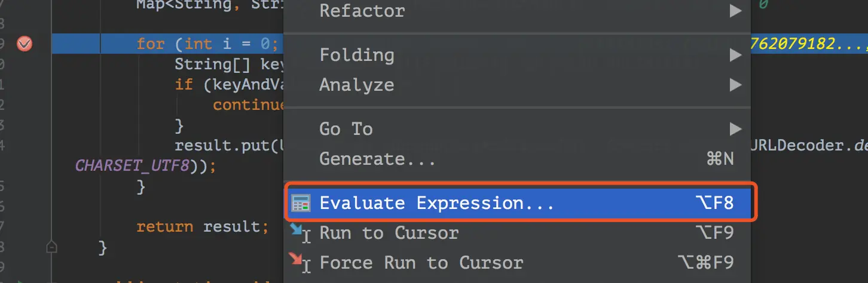
Task: Choose Evaluate Expression... menu item
Action: pyautogui.click(x=436, y=203)
